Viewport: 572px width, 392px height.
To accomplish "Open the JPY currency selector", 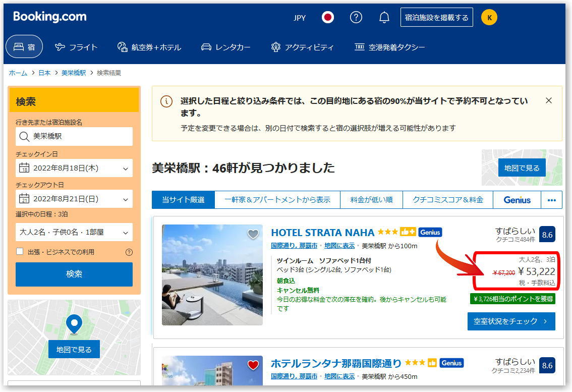I will click(x=300, y=18).
